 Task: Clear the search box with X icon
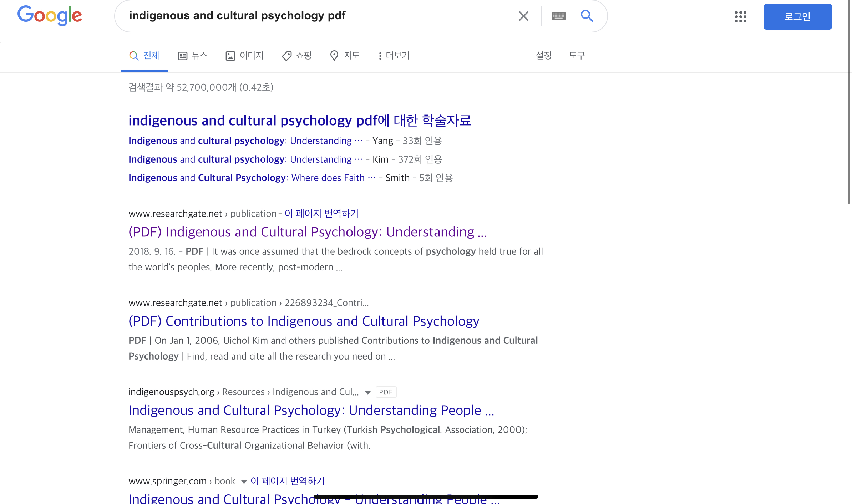click(523, 16)
